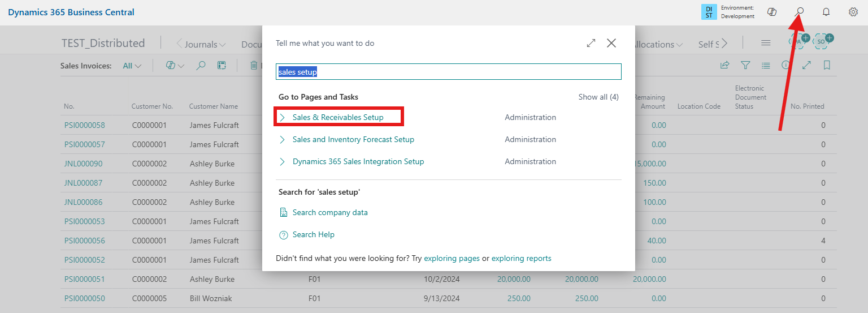The height and width of the screenshot is (313, 868).
Task: Click the TEST_Distributed company name
Action: [103, 43]
